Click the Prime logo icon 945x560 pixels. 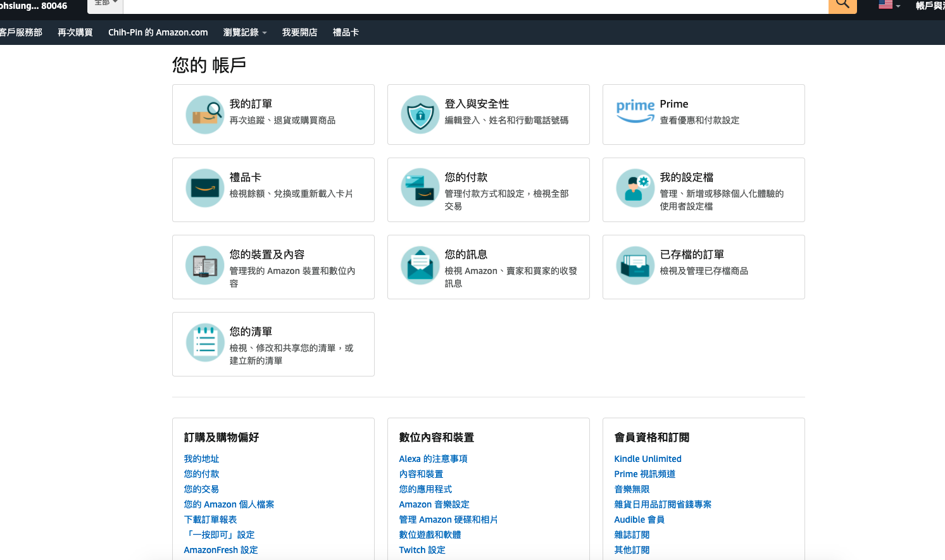[635, 110]
